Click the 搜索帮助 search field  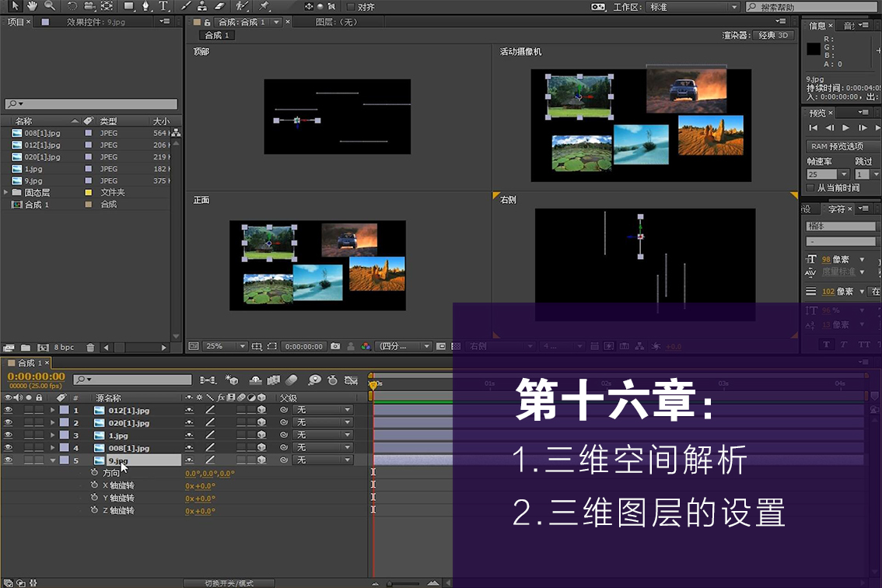click(x=811, y=7)
